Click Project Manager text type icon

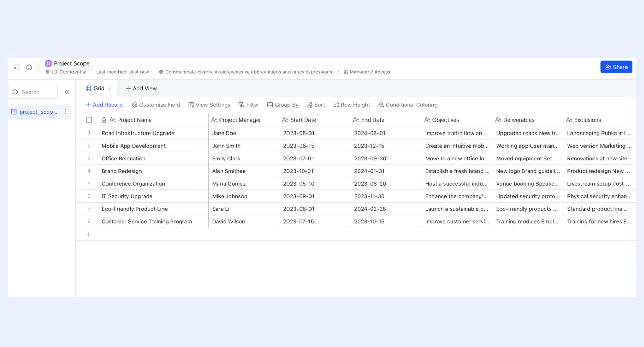pos(214,120)
